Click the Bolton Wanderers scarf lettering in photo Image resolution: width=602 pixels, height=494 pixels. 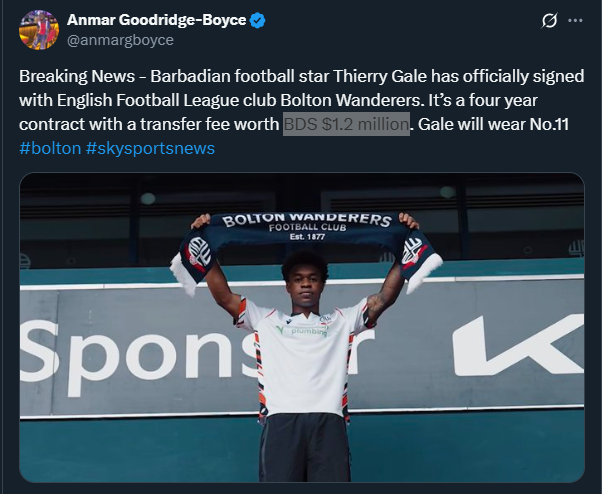click(307, 220)
